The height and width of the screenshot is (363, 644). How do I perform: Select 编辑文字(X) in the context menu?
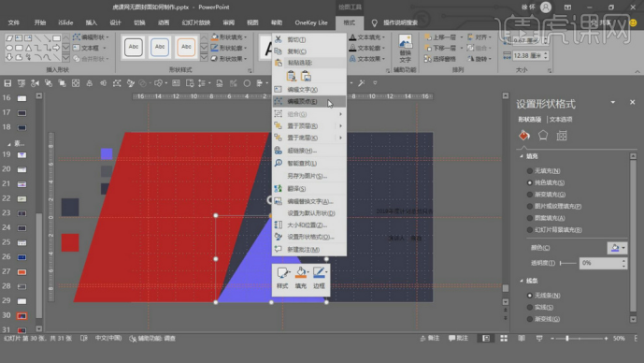tap(309, 90)
